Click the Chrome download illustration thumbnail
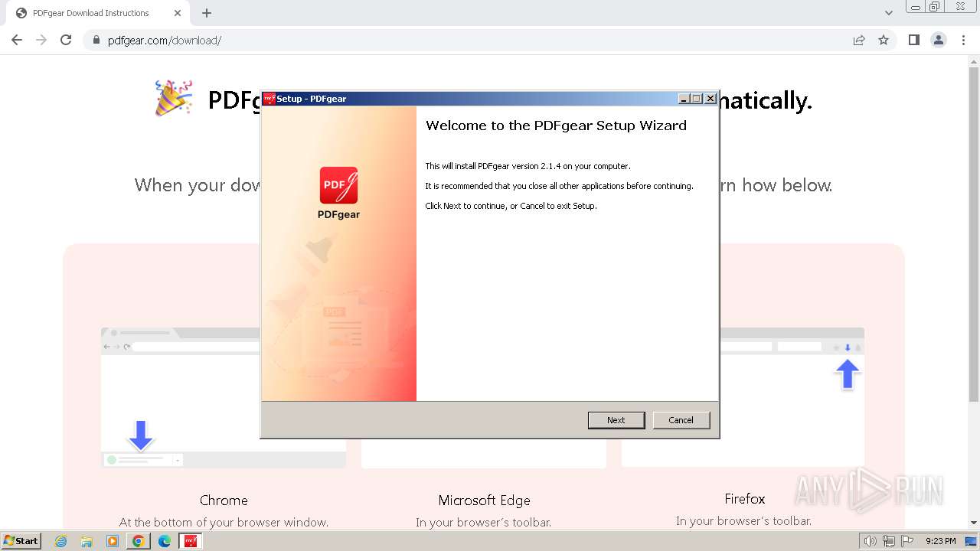Viewport: 980px width, 551px height. point(224,398)
